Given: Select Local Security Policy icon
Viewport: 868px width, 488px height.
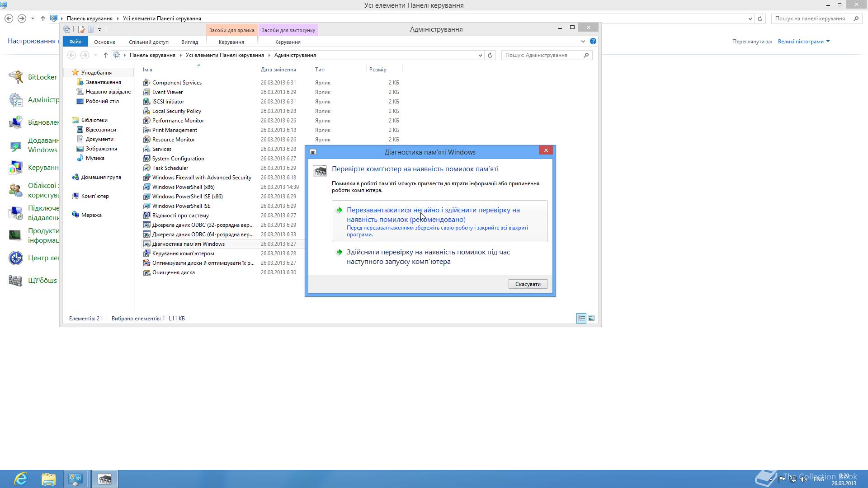Looking at the screenshot, I should pyautogui.click(x=146, y=111).
